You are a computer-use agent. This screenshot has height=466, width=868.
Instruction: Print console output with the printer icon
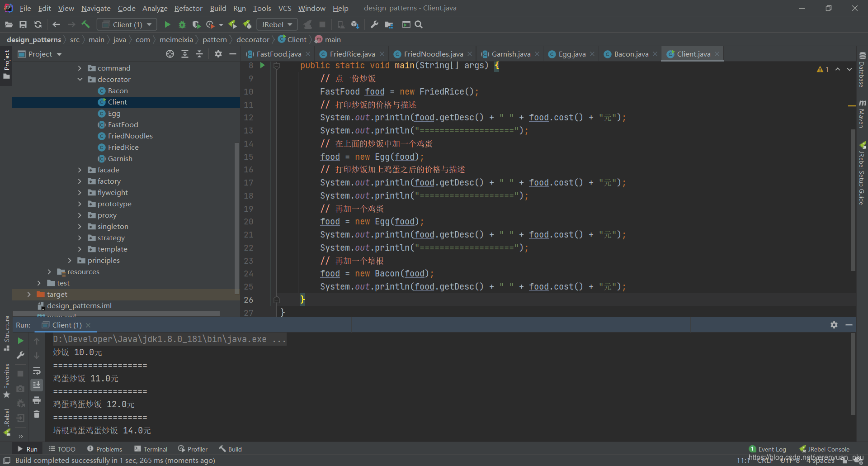click(37, 400)
